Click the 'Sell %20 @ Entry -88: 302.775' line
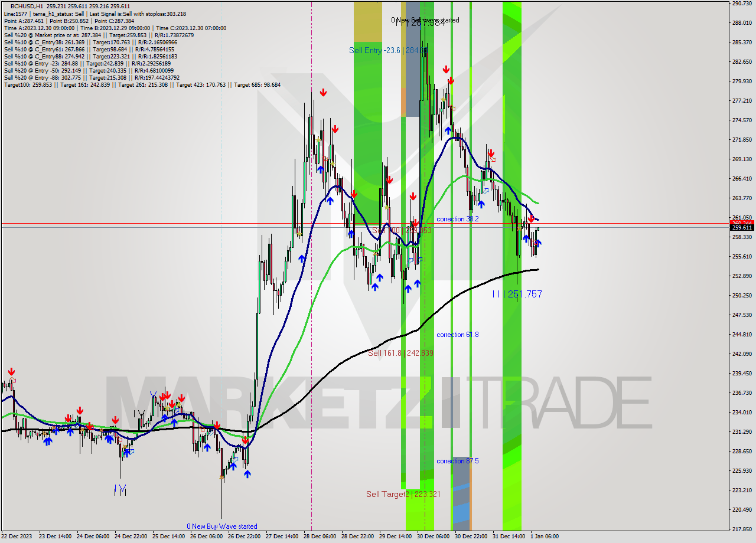This screenshot has width=756, height=543. [x=92, y=77]
